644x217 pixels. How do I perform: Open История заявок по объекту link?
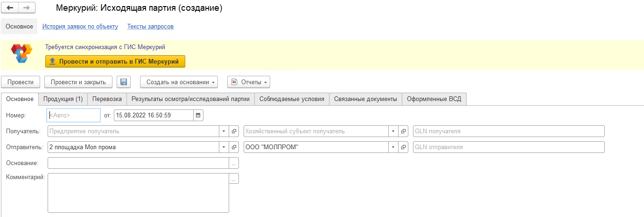[80, 27]
